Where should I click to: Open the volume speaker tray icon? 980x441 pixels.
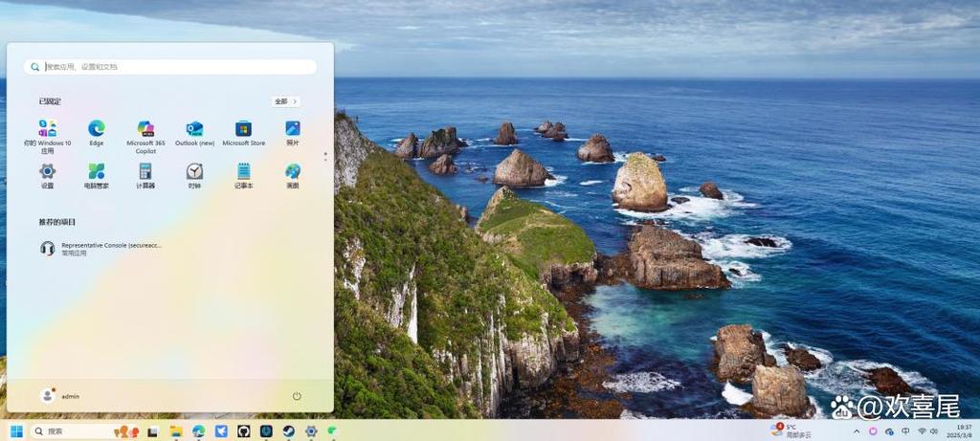point(934,431)
